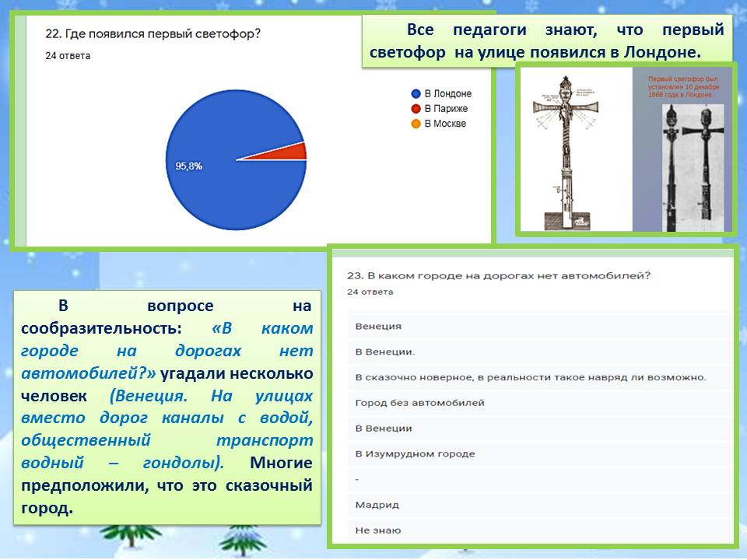Select the answer row 'В Венеции' without period
The width and height of the screenshot is (747, 560).
tap(539, 428)
